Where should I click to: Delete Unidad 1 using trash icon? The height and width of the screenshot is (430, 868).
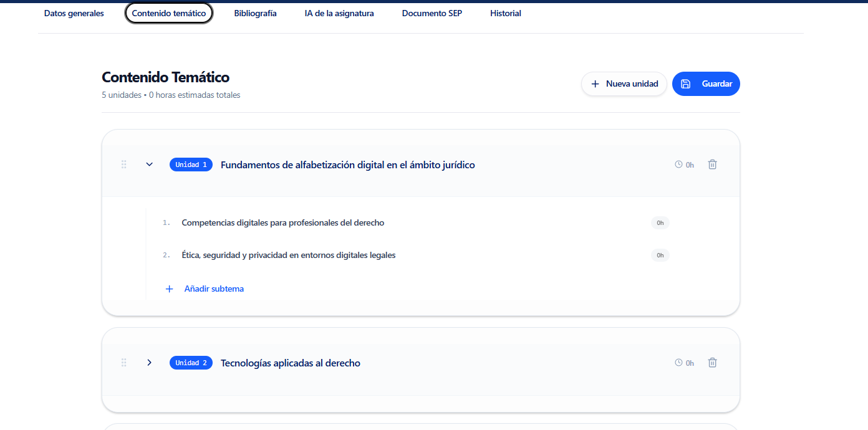(x=712, y=165)
